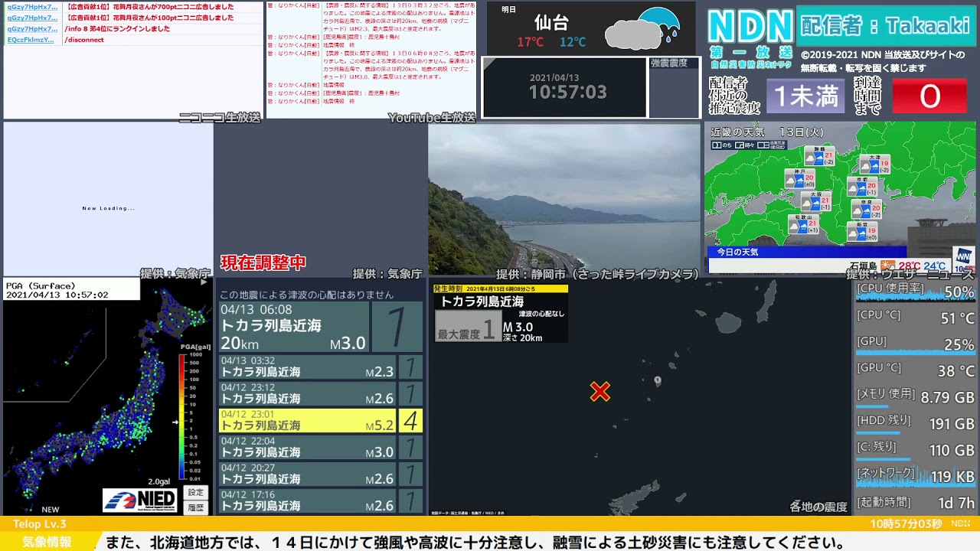Click the red X epicenter marker
Image resolution: width=980 pixels, height=551 pixels.
pos(600,392)
